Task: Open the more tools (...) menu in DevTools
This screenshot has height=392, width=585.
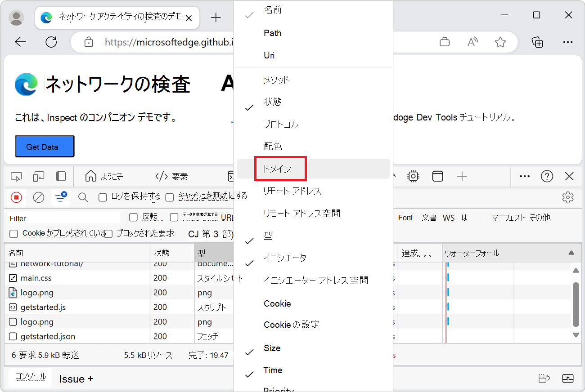Action: click(524, 176)
